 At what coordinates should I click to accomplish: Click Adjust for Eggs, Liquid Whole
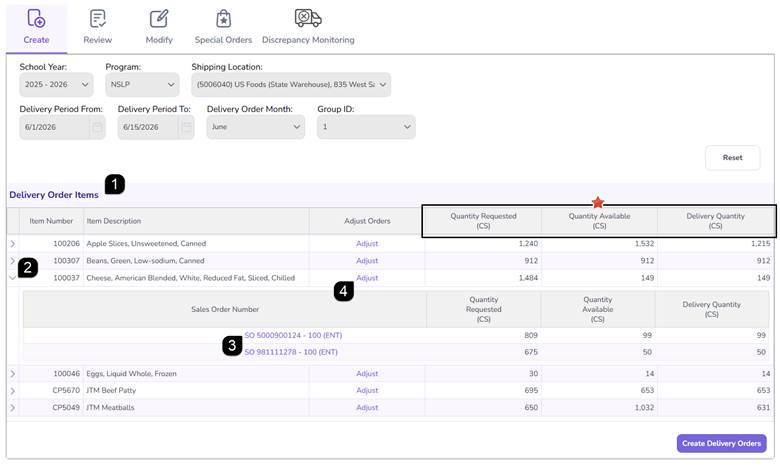pos(367,373)
